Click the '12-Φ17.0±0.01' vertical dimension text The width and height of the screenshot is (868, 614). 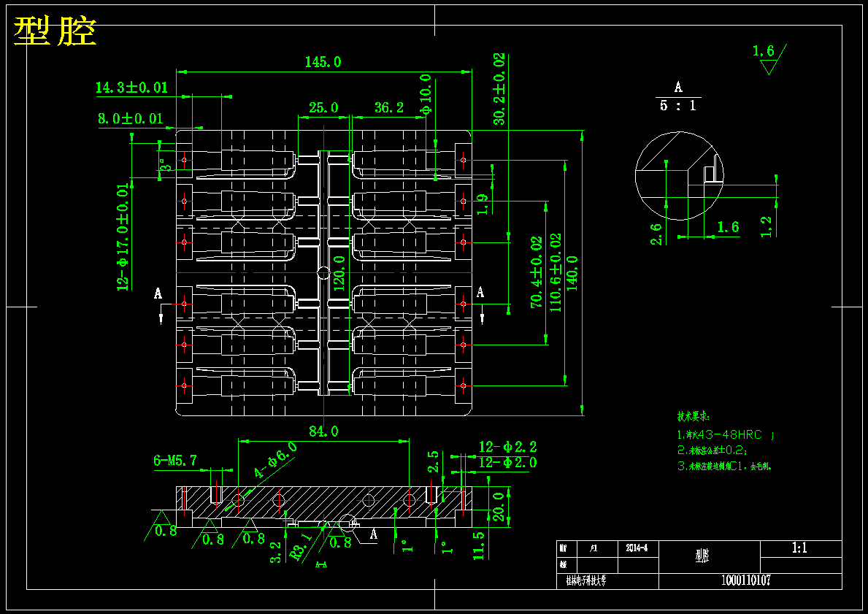[123, 237]
